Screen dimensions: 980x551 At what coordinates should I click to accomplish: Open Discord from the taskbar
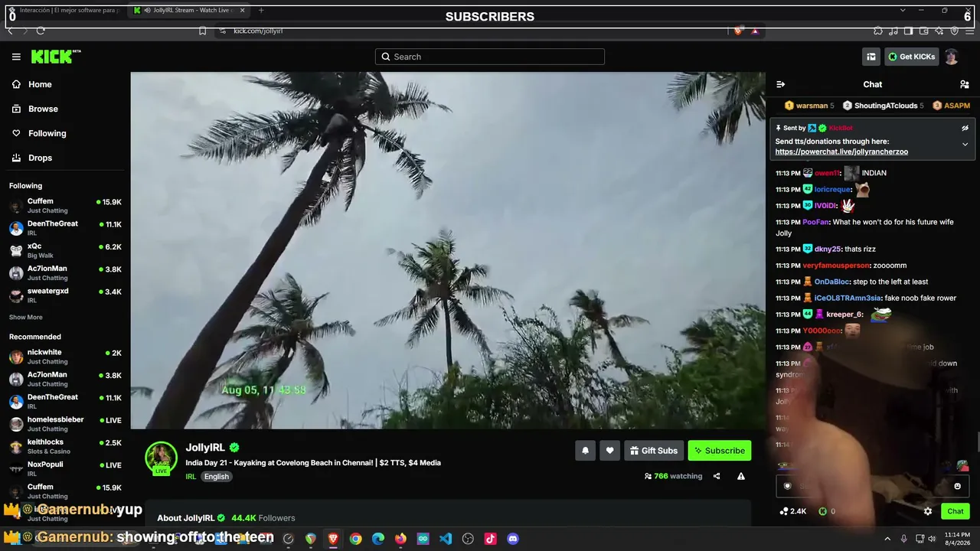[513, 539]
